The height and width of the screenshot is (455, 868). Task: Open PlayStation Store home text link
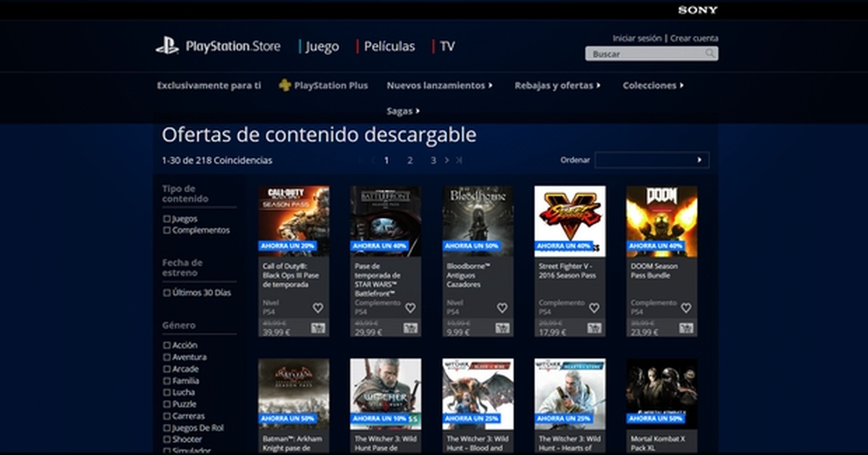(x=233, y=46)
